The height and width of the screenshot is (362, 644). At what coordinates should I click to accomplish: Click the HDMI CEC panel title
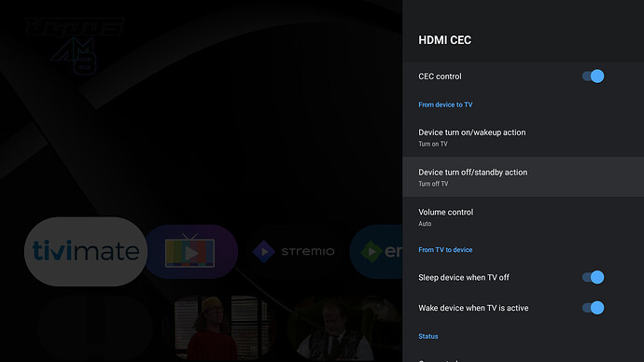tap(445, 40)
